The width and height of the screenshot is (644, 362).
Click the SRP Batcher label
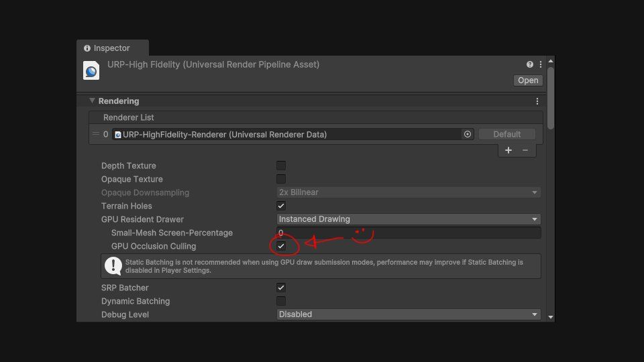(x=125, y=288)
